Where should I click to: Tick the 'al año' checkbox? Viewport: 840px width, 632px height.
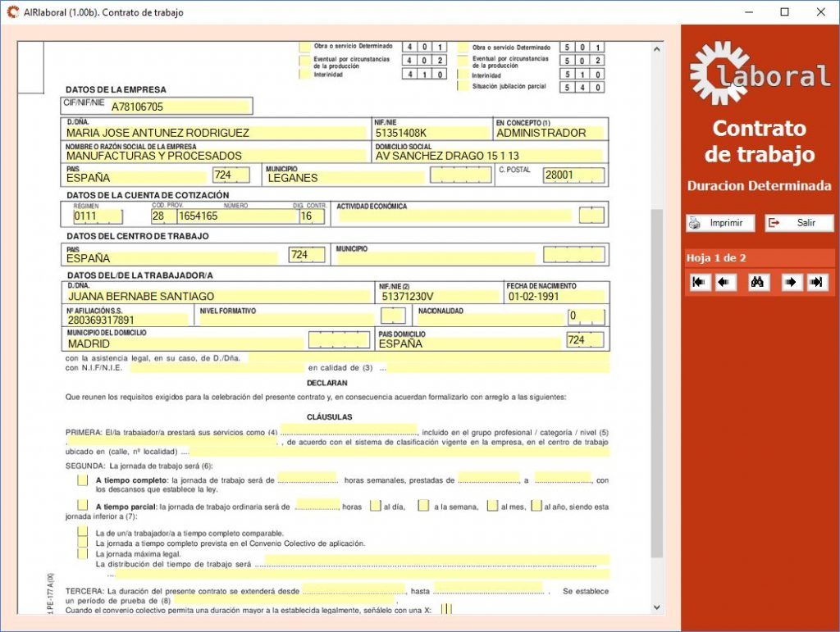coord(536,506)
